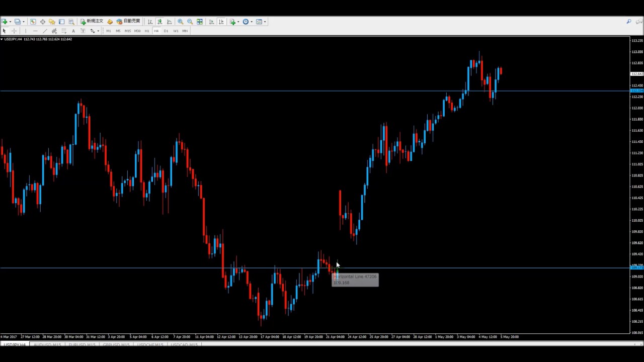Select the horizontal line drawing tool
This screenshot has width=644, height=362.
tap(35, 31)
